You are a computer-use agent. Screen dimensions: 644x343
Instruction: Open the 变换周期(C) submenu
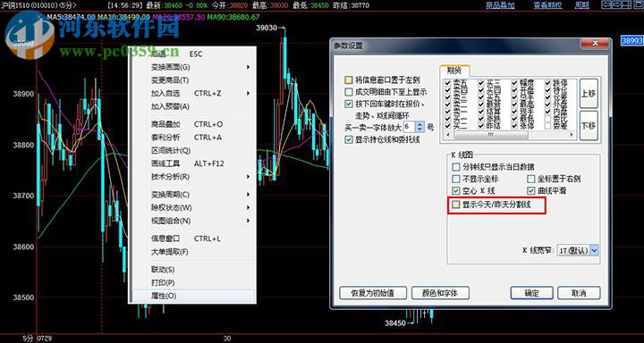(x=249, y=194)
